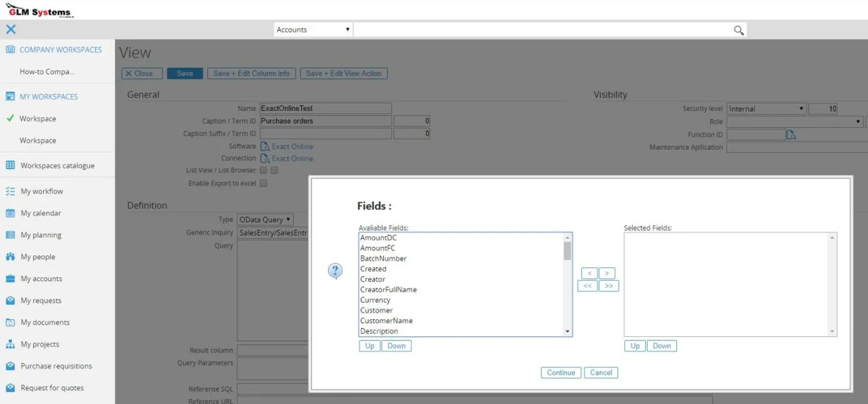Click the magnifier search icon in top bar
Image resolution: width=868 pixels, height=404 pixels.
coord(739,30)
